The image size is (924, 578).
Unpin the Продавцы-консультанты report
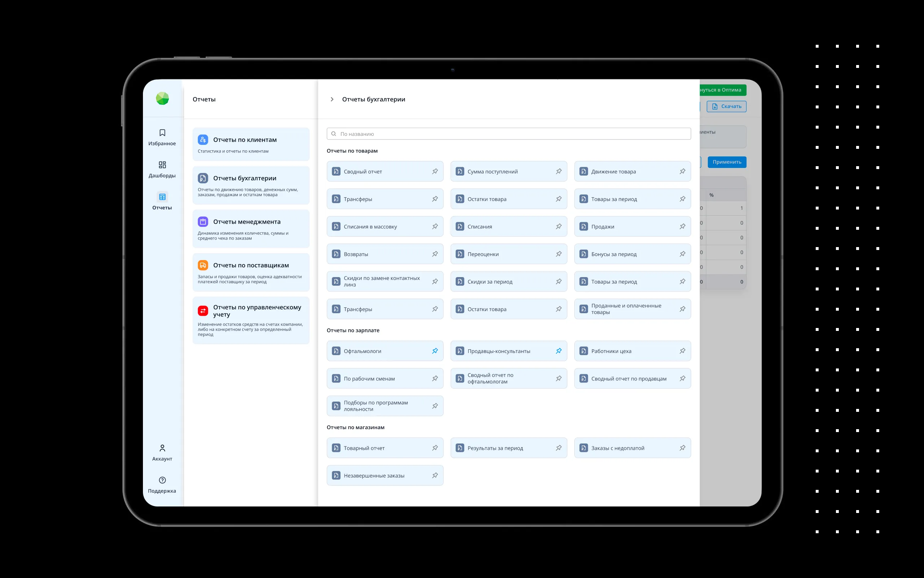coord(559,351)
